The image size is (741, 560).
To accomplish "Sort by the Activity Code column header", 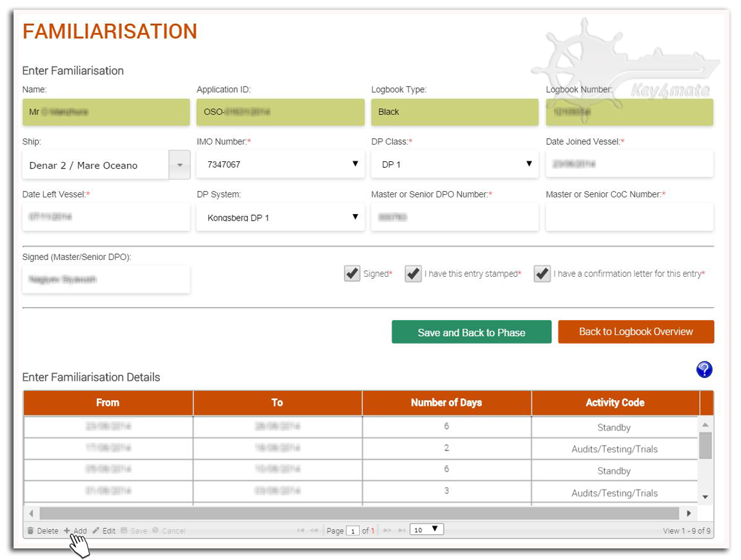I will point(615,403).
